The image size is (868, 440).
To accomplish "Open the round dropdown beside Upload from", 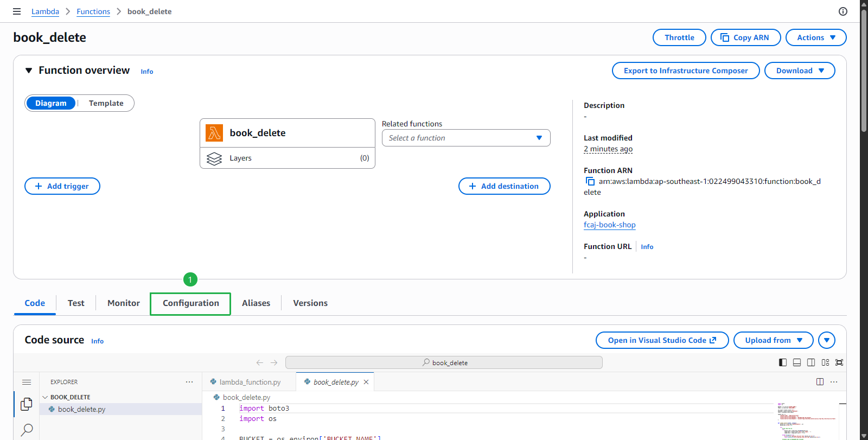I will pyautogui.click(x=827, y=340).
